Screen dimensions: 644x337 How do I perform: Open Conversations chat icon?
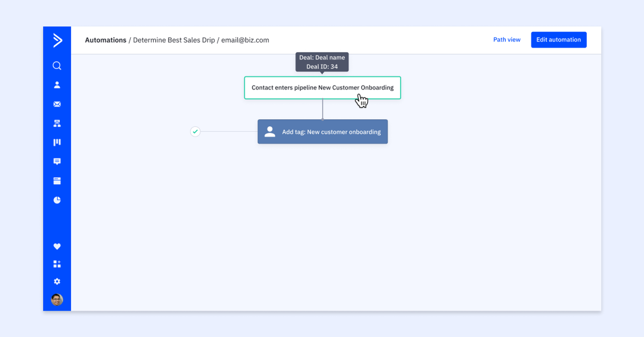pyautogui.click(x=57, y=161)
